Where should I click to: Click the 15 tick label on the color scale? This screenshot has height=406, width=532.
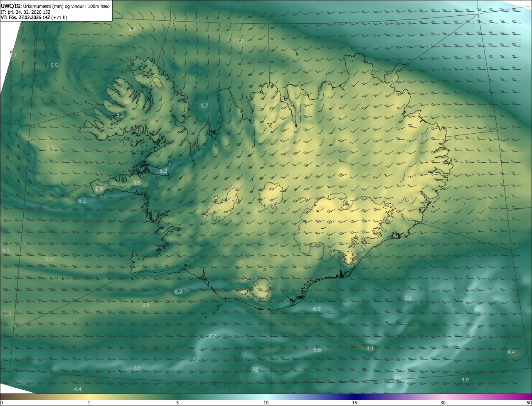(x=355, y=403)
